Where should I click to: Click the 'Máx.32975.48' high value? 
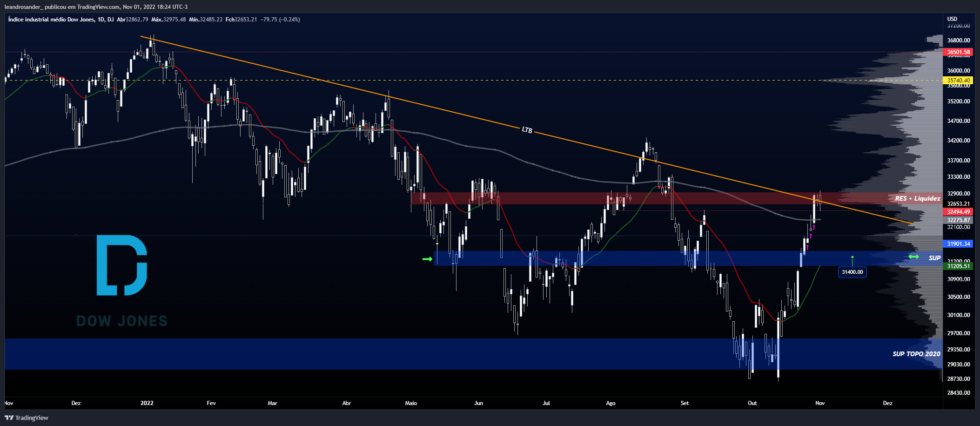coord(169,20)
